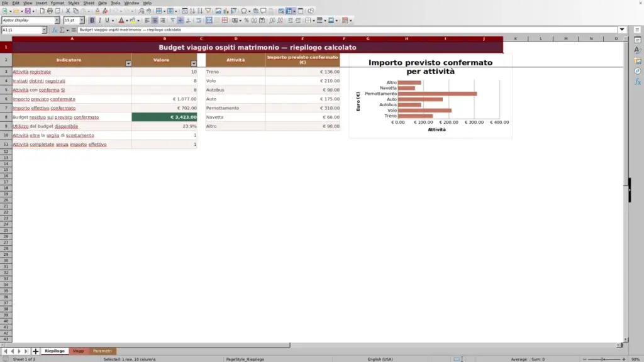Add a new sheet with plus button
Screen dimensions: 644x362
[x=35, y=351]
